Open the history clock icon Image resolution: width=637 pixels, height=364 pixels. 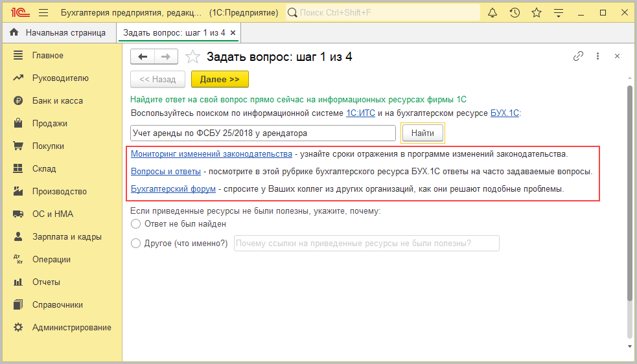click(515, 12)
